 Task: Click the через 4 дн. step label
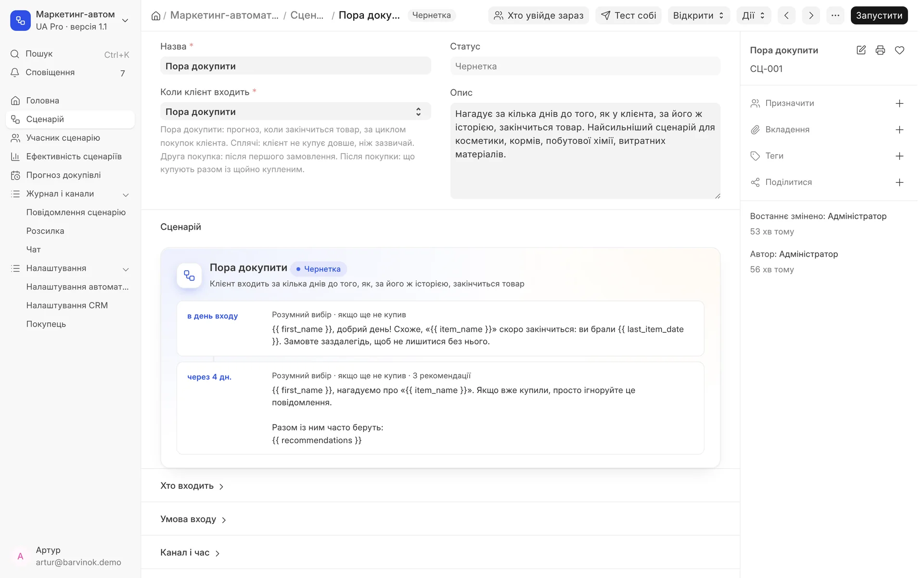209,377
